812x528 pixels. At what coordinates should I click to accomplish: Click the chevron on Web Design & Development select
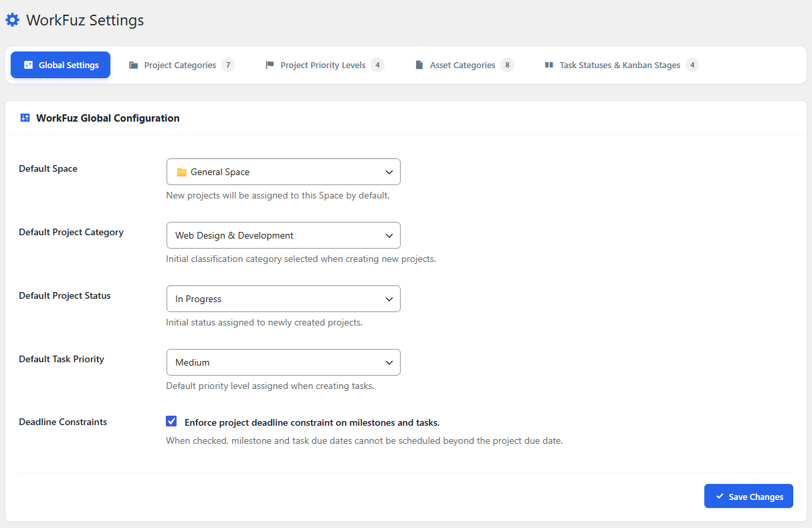point(389,236)
